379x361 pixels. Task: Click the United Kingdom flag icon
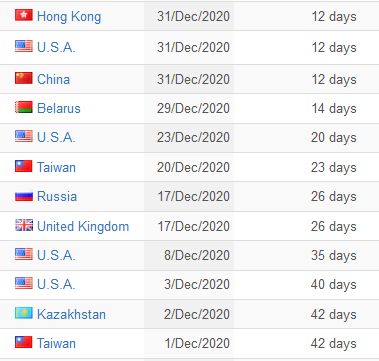tap(24, 225)
